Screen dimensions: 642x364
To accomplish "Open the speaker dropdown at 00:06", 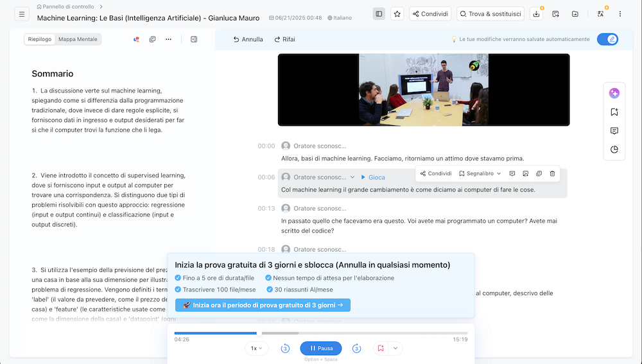I will click(352, 177).
